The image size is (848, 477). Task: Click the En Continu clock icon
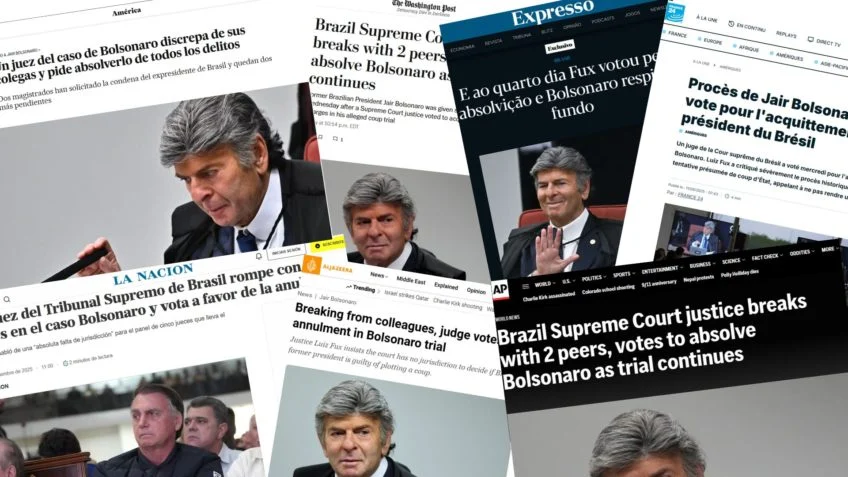click(x=731, y=24)
